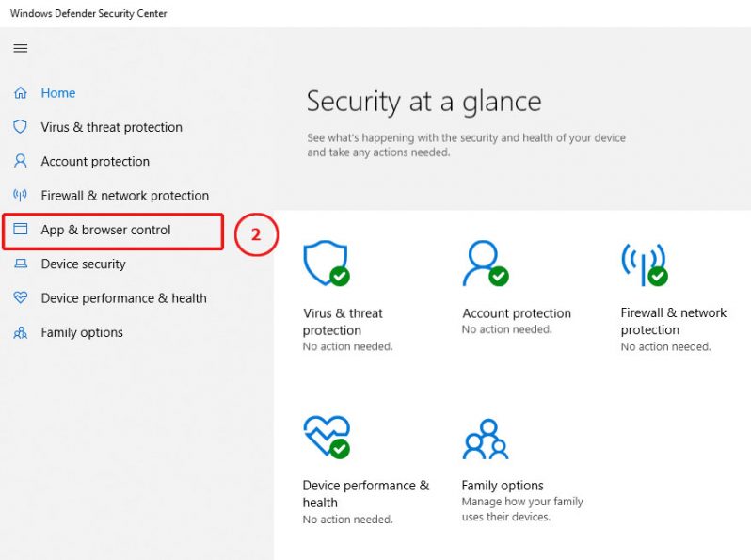The width and height of the screenshot is (751, 560).
Task: Click the Firewall & network protection tile label
Action: click(x=673, y=321)
